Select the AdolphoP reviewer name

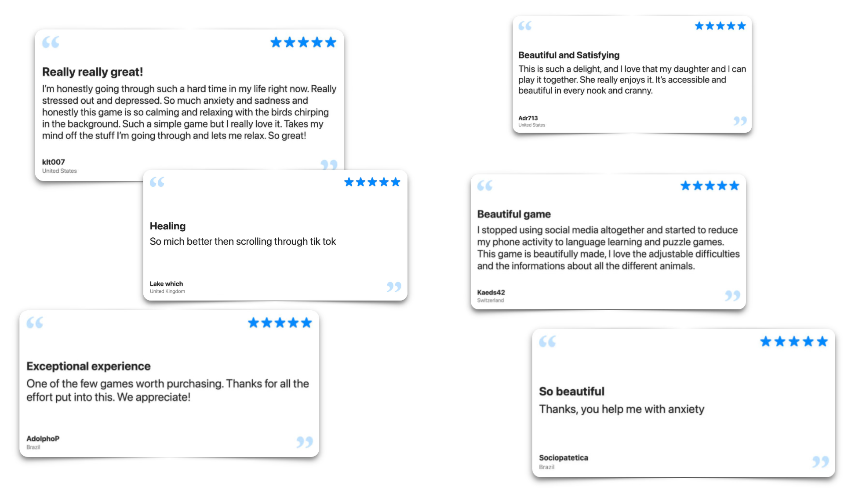pyautogui.click(x=43, y=438)
